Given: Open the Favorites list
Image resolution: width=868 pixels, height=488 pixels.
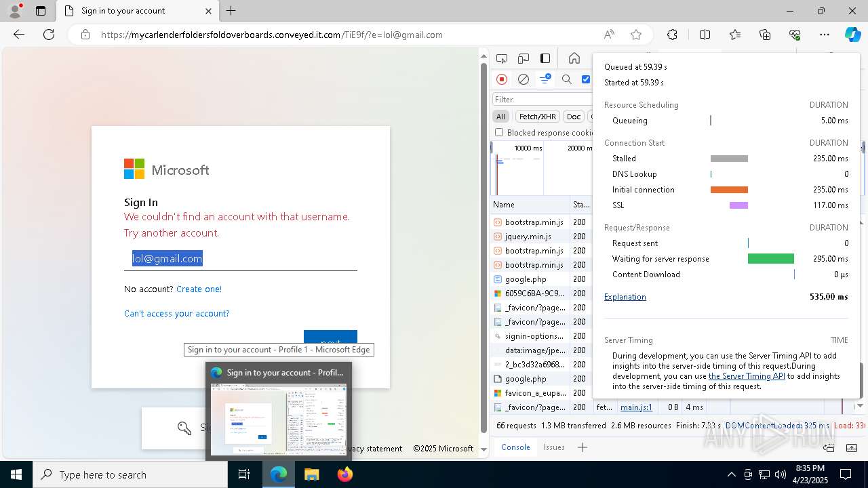Looking at the screenshot, I should (735, 35).
